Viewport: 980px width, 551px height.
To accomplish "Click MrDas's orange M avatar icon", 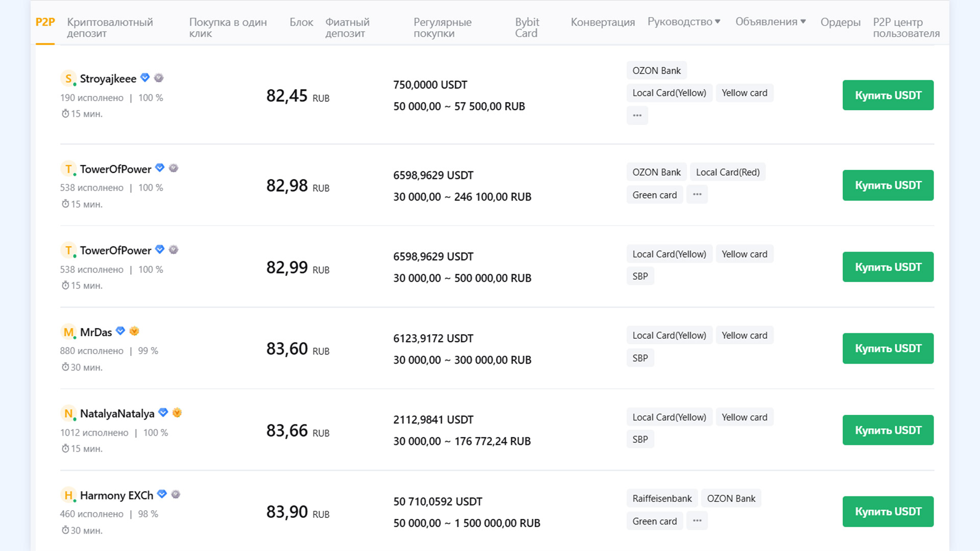I will (68, 332).
